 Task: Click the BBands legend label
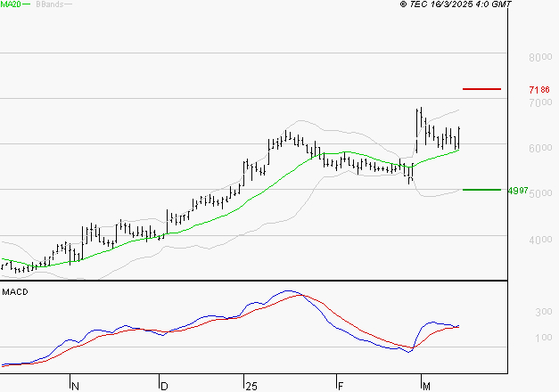tap(50, 4)
